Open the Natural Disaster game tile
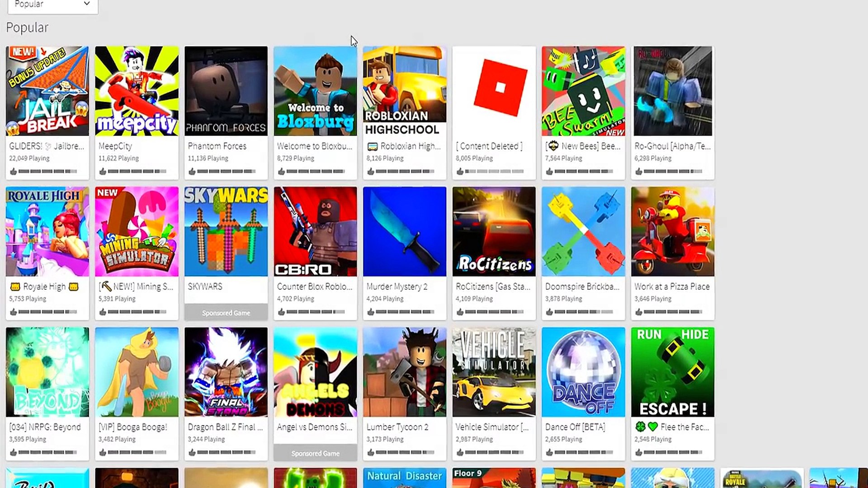Screen dimensions: 868x488 tap(404, 478)
